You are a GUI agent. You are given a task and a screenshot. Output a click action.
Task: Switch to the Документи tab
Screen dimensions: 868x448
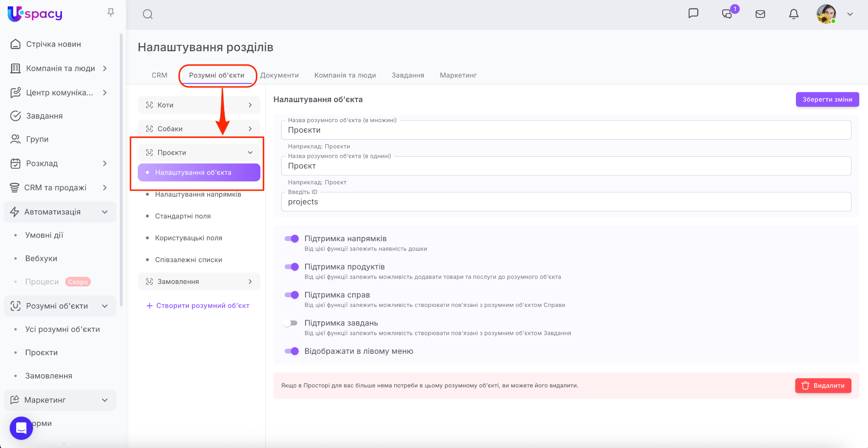[279, 75]
